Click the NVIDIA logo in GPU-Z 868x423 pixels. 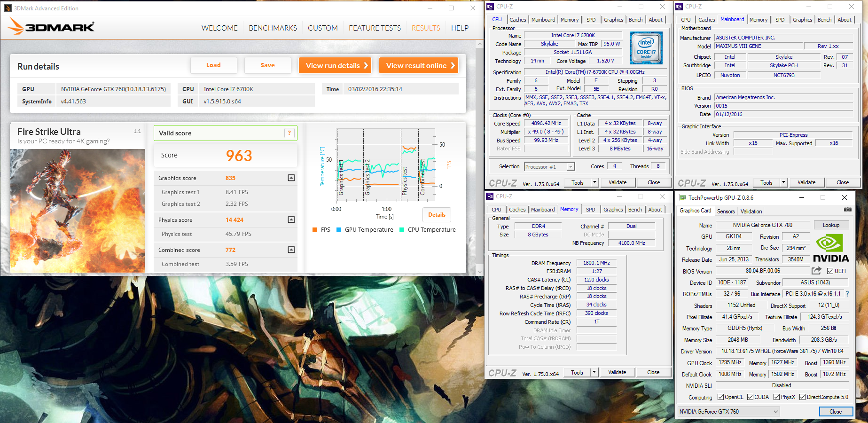(x=831, y=248)
